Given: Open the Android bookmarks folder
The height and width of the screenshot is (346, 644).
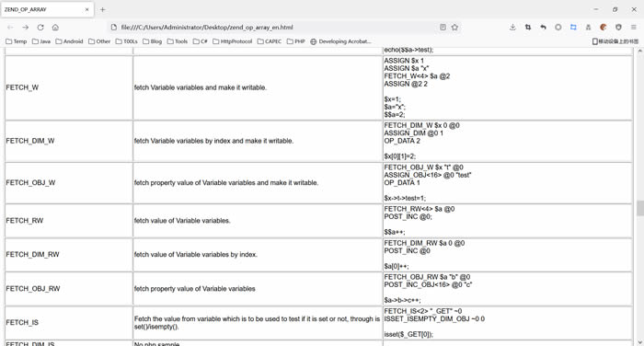Looking at the screenshot, I should pyautogui.click(x=69, y=41).
